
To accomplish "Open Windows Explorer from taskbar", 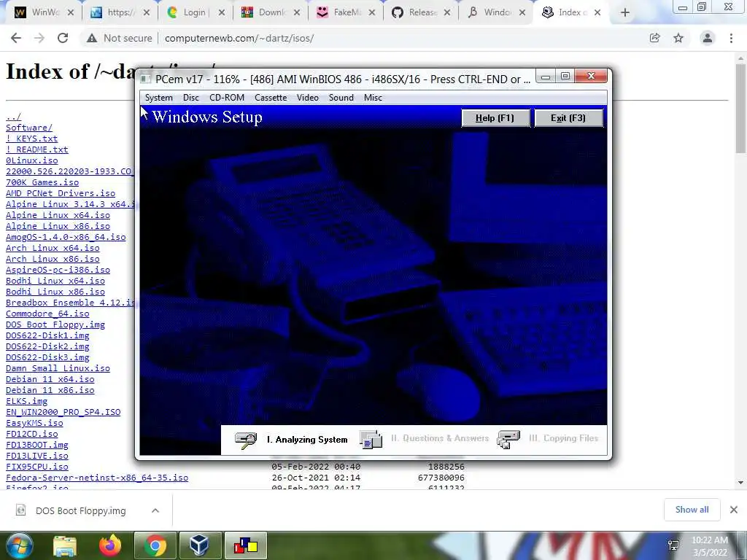I will click(x=65, y=545).
